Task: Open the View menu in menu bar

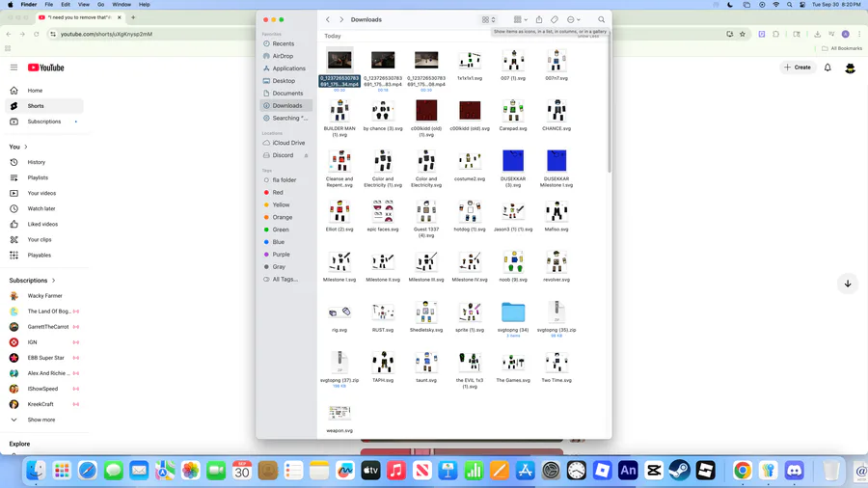Action: pos(84,5)
